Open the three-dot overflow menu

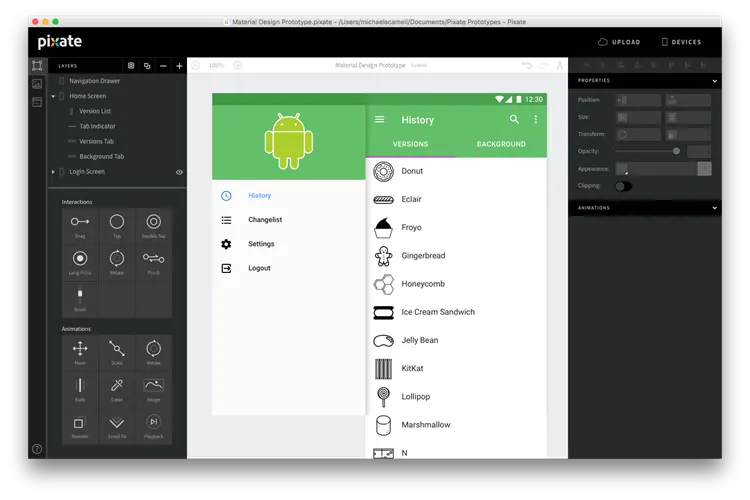click(x=536, y=119)
